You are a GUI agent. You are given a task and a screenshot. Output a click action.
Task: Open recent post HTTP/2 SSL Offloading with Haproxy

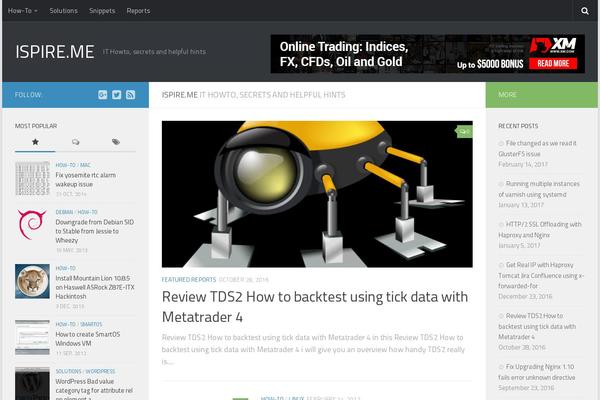tap(540, 230)
